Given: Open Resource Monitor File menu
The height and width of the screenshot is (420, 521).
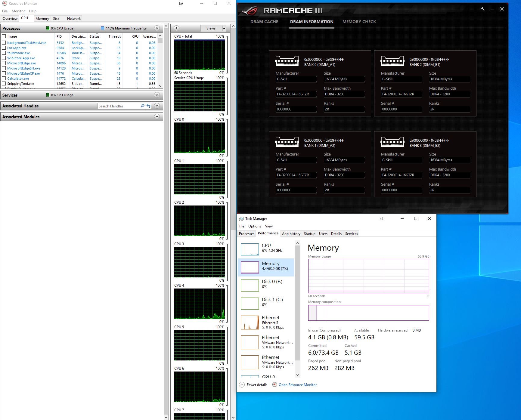Looking at the screenshot, I should pyautogui.click(x=5, y=11).
